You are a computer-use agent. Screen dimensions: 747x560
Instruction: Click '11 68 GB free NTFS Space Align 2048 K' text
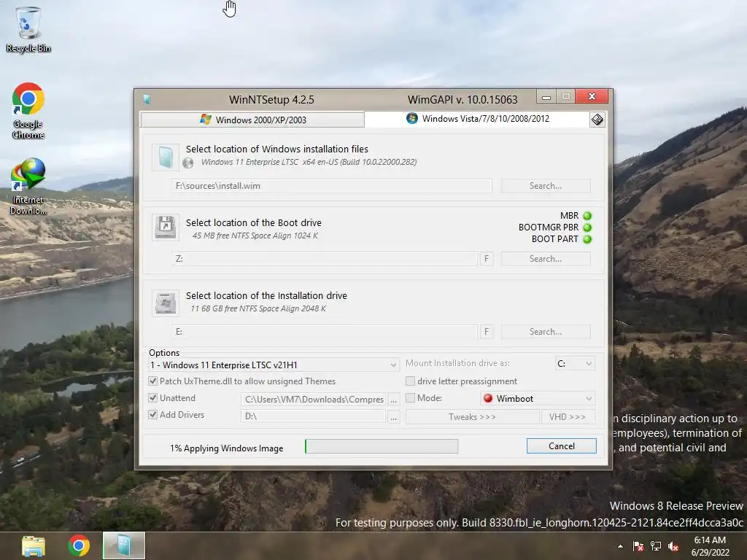258,308
